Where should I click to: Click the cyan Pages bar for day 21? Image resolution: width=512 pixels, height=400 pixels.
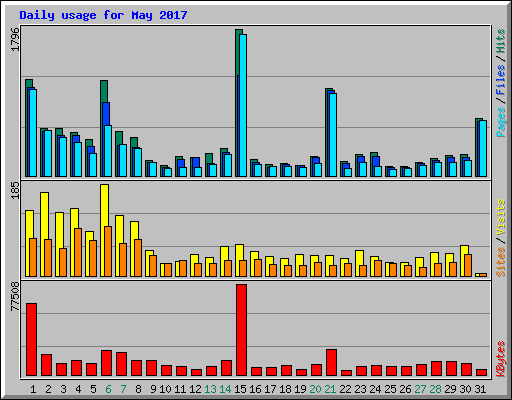(333, 135)
